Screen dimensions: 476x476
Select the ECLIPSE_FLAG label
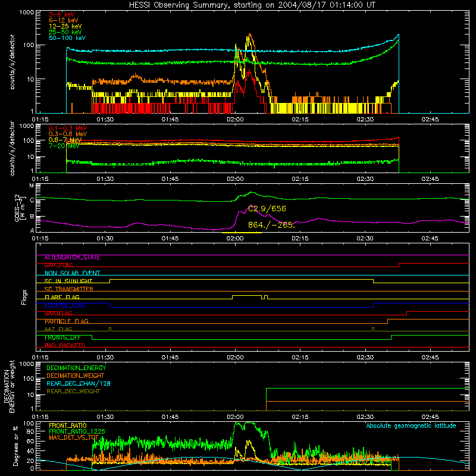tap(65, 305)
